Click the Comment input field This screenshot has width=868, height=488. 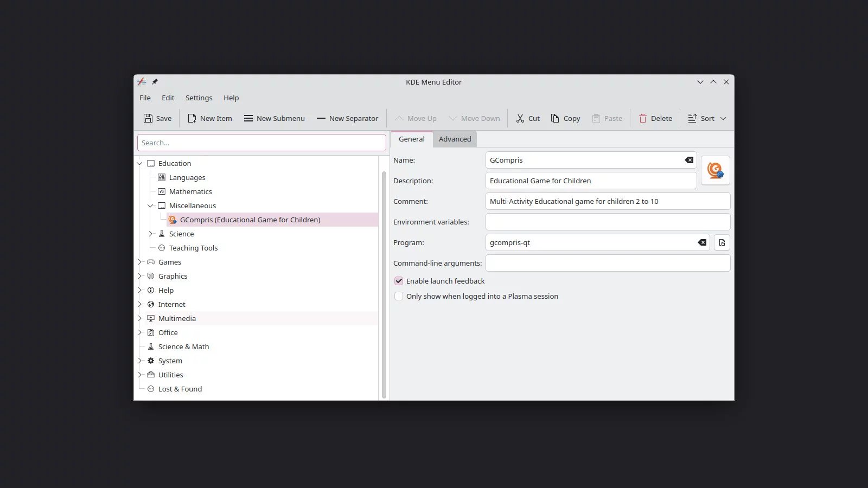[x=608, y=201]
